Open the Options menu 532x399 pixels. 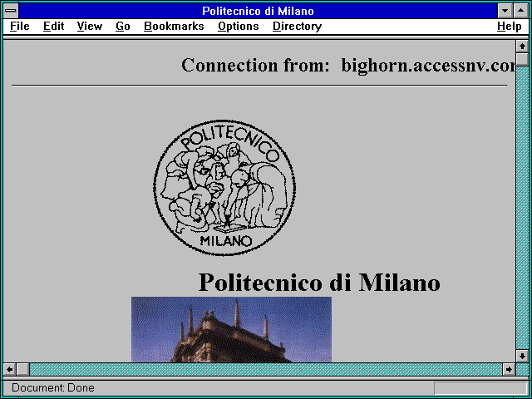239,27
